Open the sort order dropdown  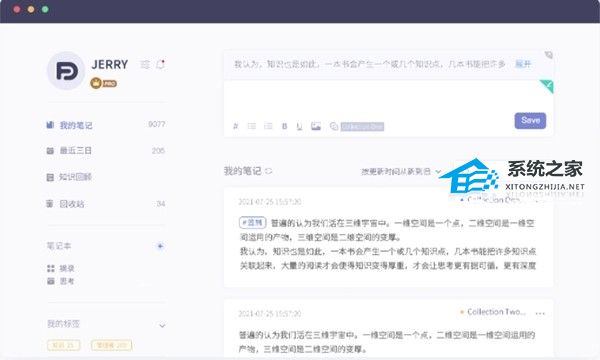coord(401,171)
